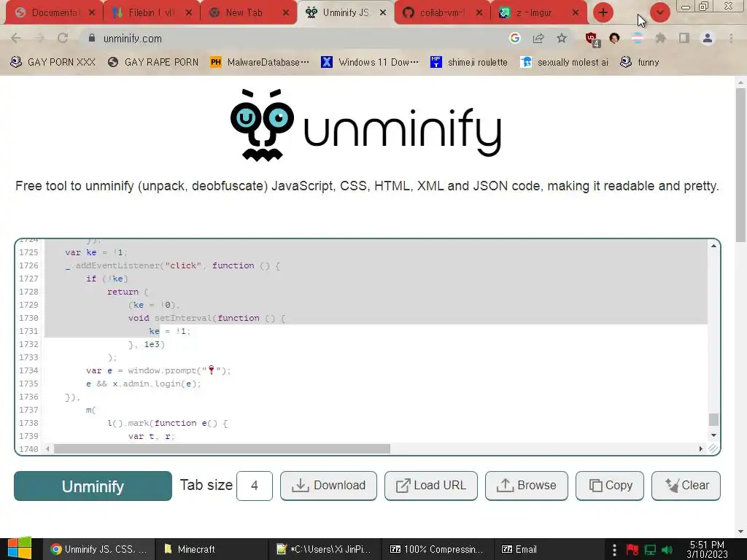Go forward to the next page
This screenshot has height=560, width=747.
coord(39,38)
